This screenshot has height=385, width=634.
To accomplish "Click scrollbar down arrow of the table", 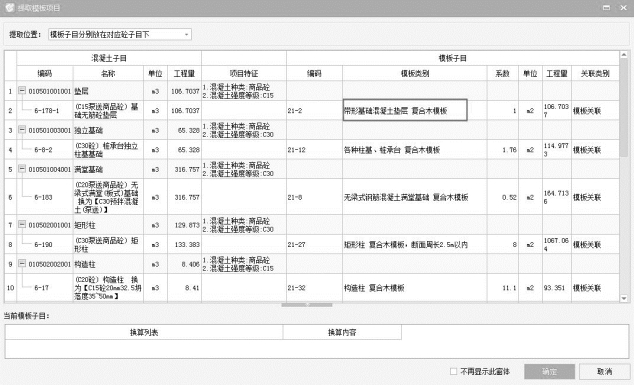I will [623, 298].
